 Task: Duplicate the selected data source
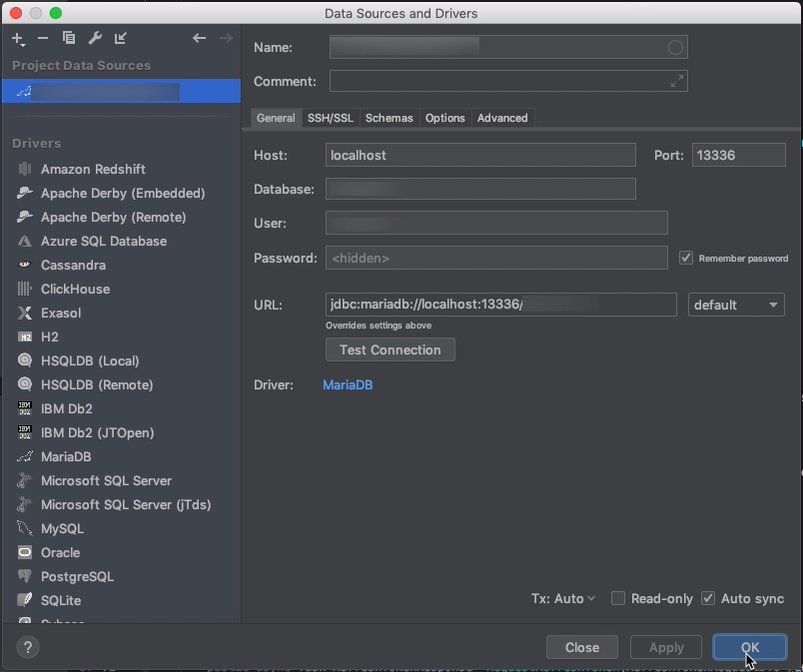click(69, 38)
